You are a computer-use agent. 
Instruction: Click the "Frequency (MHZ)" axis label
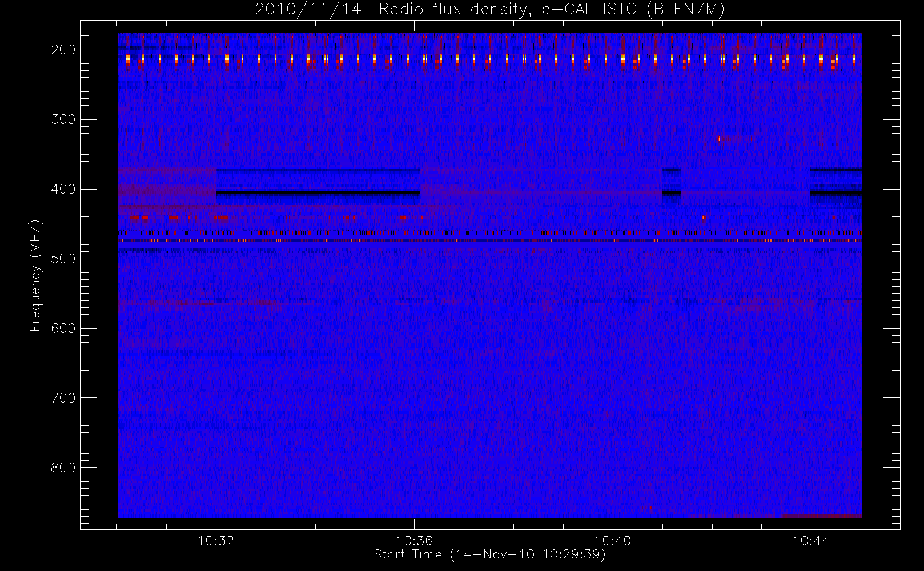35,275
